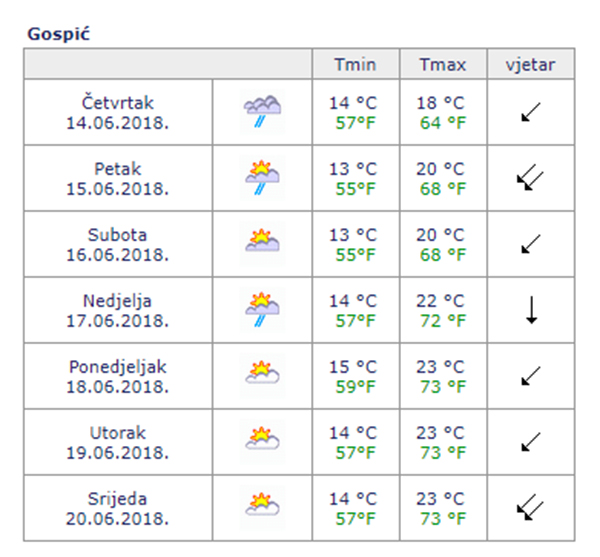Viewport: 600px width, 557px height.
Task: Click the weather icon for Subota 16.06.2018.
Action: pyautogui.click(x=262, y=243)
